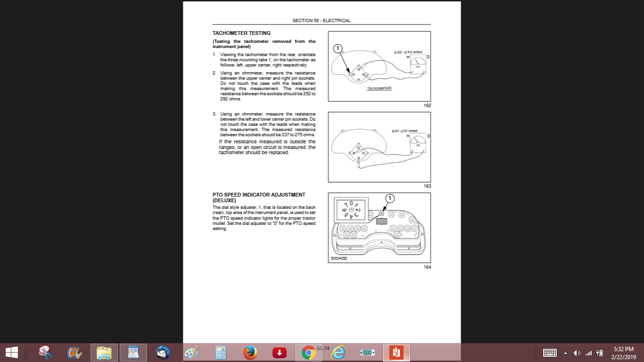
Task: Open the red download manager app
Action: 280,352
